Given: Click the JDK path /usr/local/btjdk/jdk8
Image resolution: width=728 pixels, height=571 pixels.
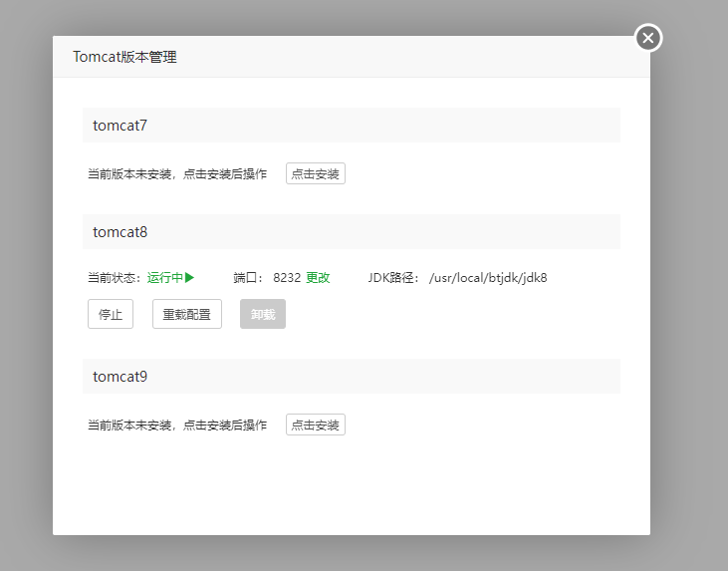Looking at the screenshot, I should coord(488,278).
